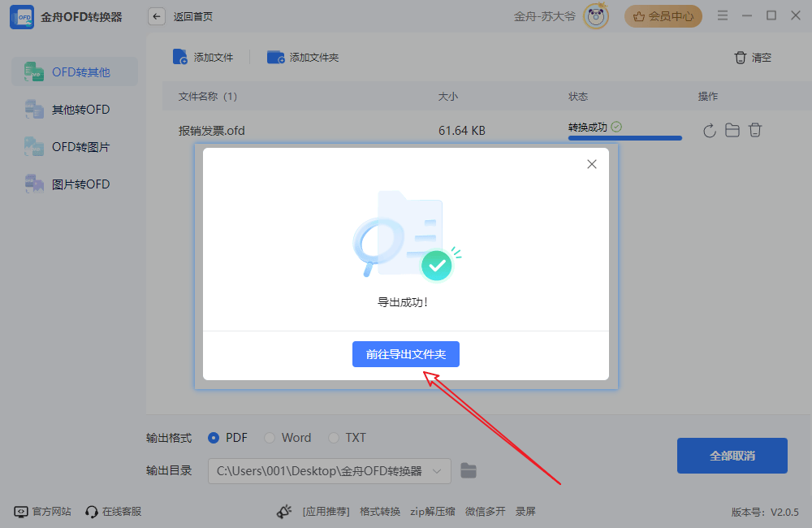The height and width of the screenshot is (528, 812).
Task: Select the OFD转其他 sidebar icon
Action: point(37,71)
